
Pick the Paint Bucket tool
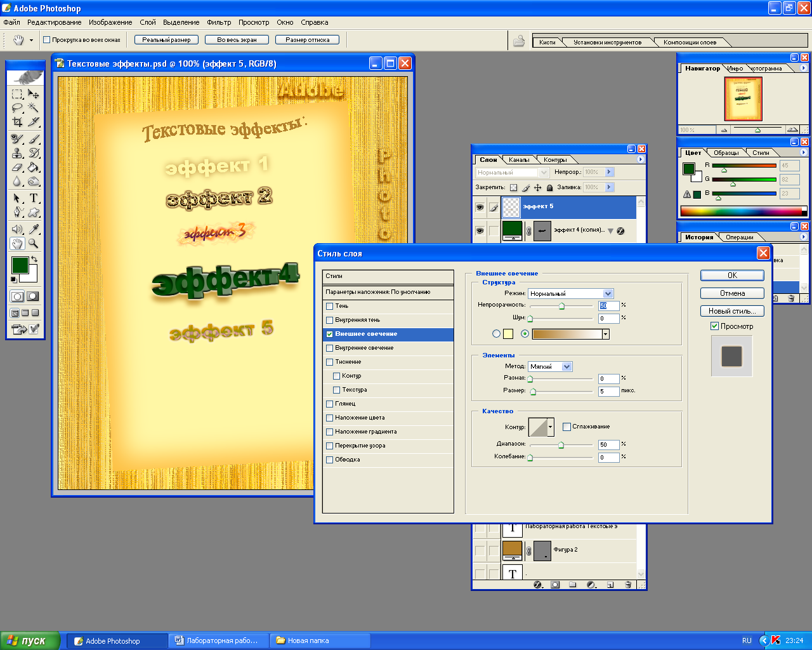point(34,167)
